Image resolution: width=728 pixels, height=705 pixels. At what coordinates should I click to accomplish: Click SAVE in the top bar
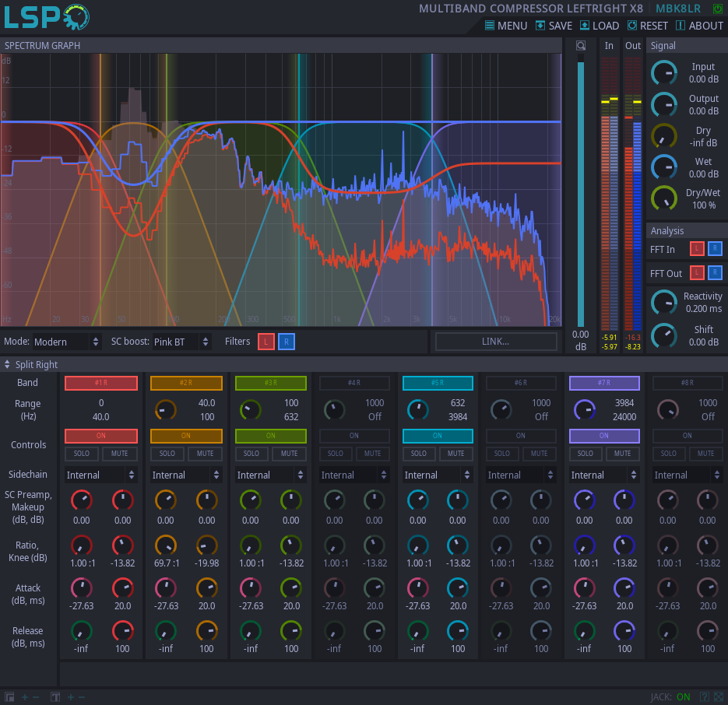554,26
